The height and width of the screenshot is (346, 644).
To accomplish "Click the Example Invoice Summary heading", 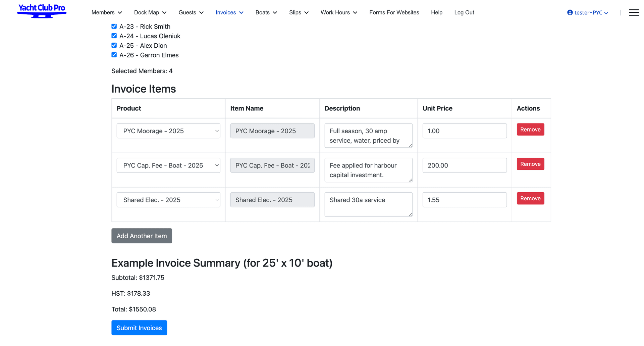I will click(222, 263).
